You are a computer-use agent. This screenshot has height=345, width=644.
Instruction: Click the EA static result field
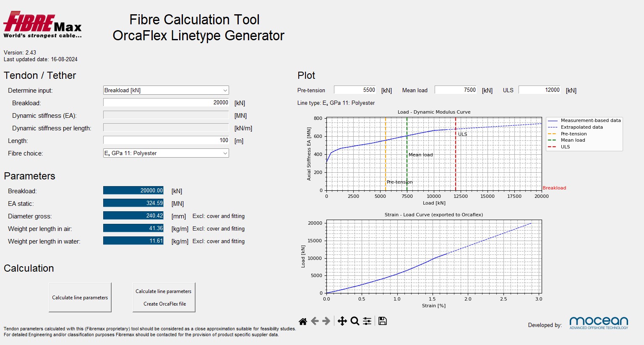[133, 203]
